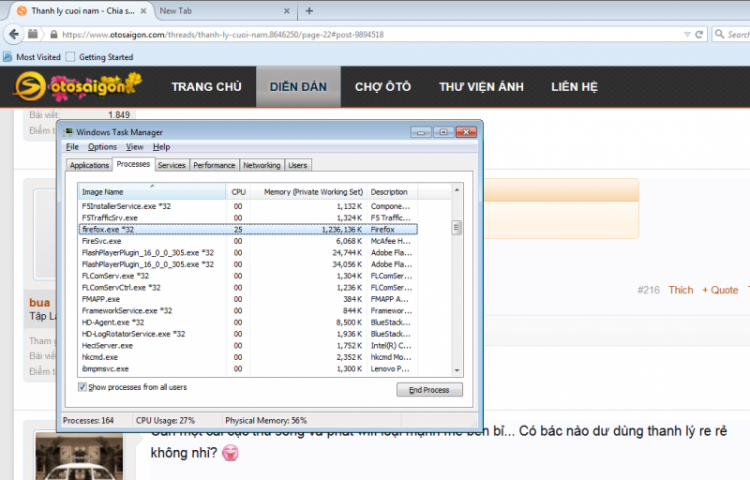Select F5InstallerService.exe *32 process
Image resolution: width=750 pixels, height=480 pixels.
point(248,206)
